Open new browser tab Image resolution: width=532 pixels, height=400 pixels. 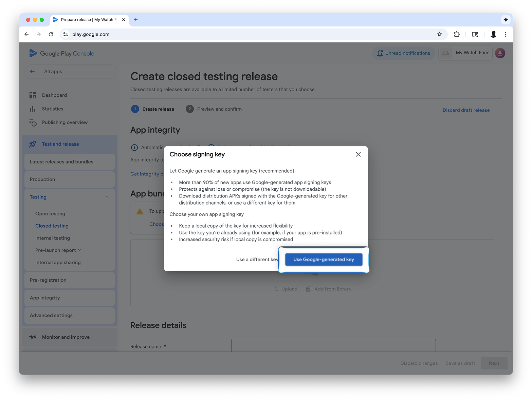coord(136,20)
